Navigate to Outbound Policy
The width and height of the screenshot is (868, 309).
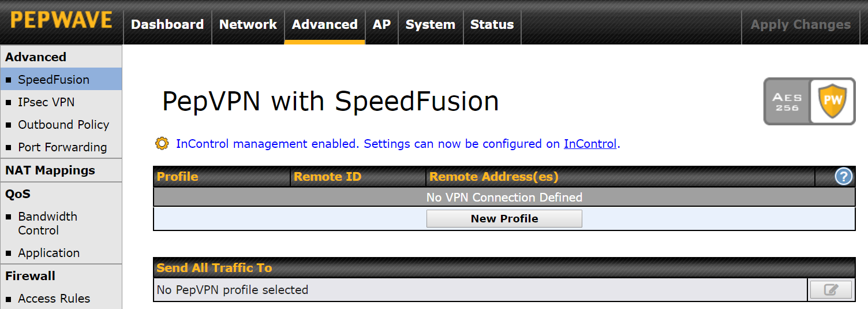pyautogui.click(x=63, y=125)
